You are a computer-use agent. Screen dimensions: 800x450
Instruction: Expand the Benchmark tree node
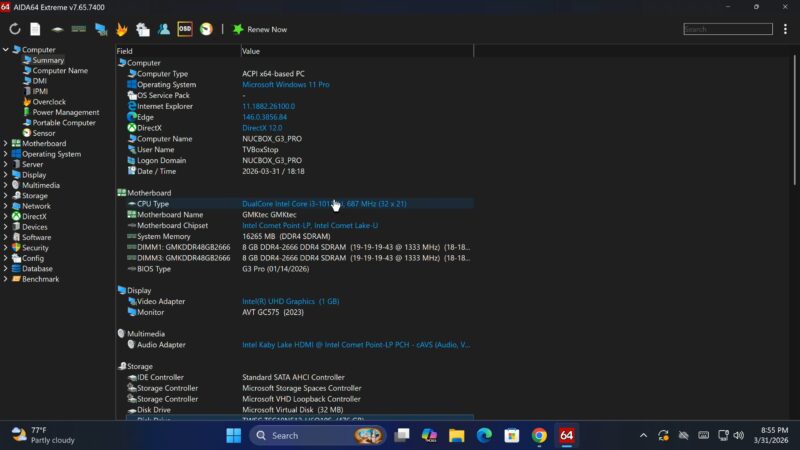5,279
